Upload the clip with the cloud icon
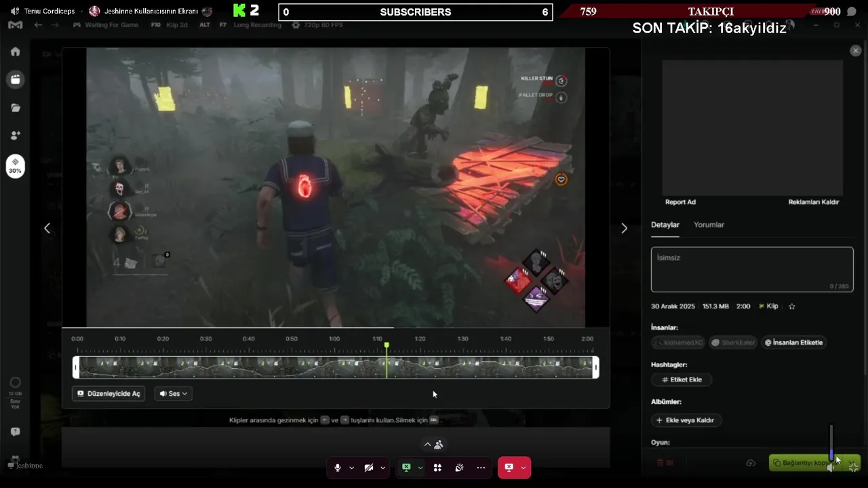 751,463
